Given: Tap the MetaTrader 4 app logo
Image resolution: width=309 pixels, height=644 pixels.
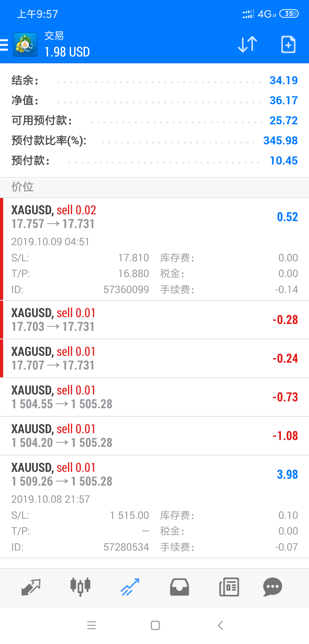Looking at the screenshot, I should click(25, 44).
